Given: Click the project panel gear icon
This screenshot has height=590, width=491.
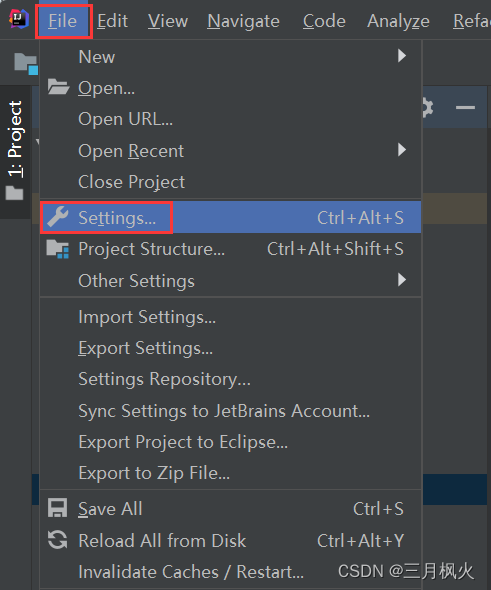Looking at the screenshot, I should click(428, 108).
